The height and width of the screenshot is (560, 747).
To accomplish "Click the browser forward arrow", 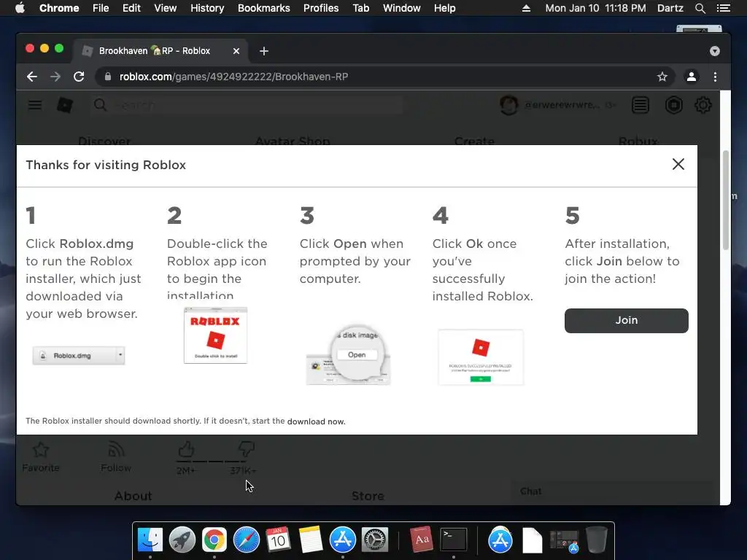I will [55, 77].
